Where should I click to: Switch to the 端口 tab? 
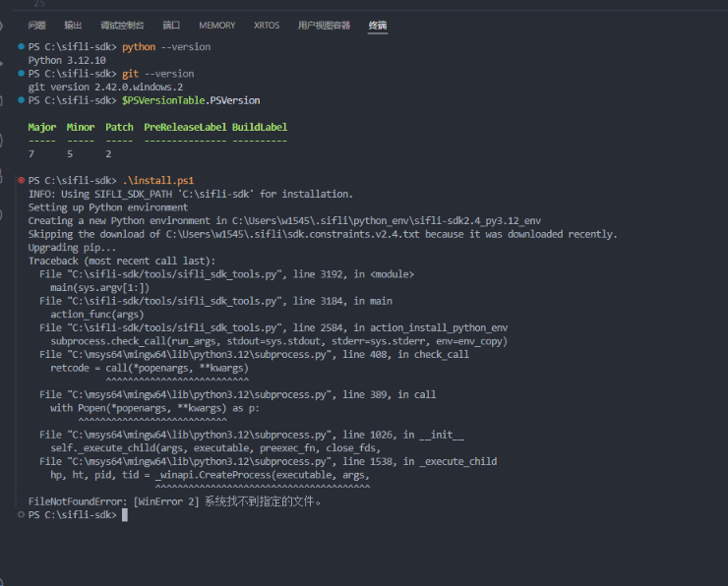171,25
